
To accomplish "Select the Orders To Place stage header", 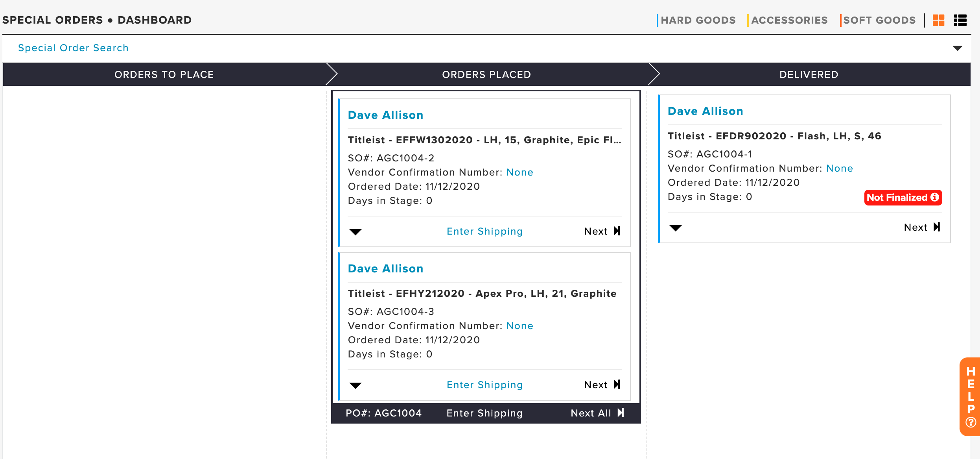I will click(164, 74).
